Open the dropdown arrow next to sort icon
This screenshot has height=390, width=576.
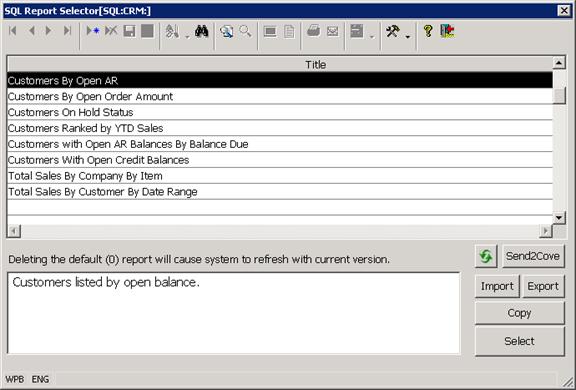[187, 37]
